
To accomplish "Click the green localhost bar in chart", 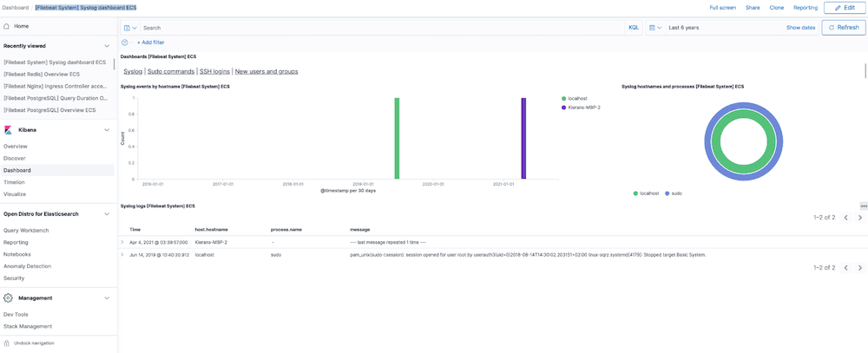I will (x=397, y=138).
